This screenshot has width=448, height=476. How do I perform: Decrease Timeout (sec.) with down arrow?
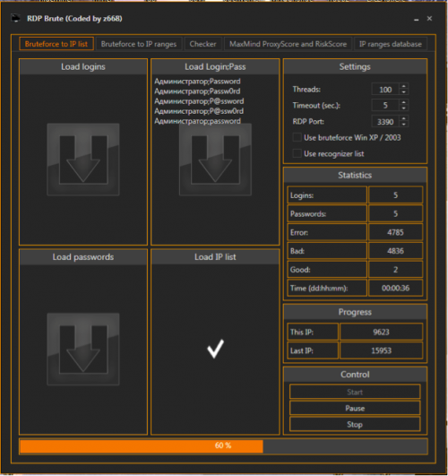pos(404,108)
